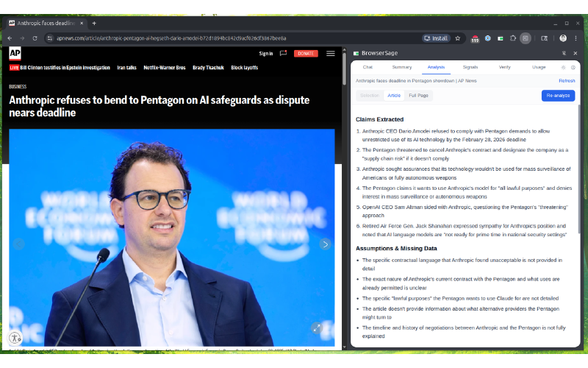The image size is (588, 368).
Task: Click the Claims Extracted heading
Action: (379, 119)
